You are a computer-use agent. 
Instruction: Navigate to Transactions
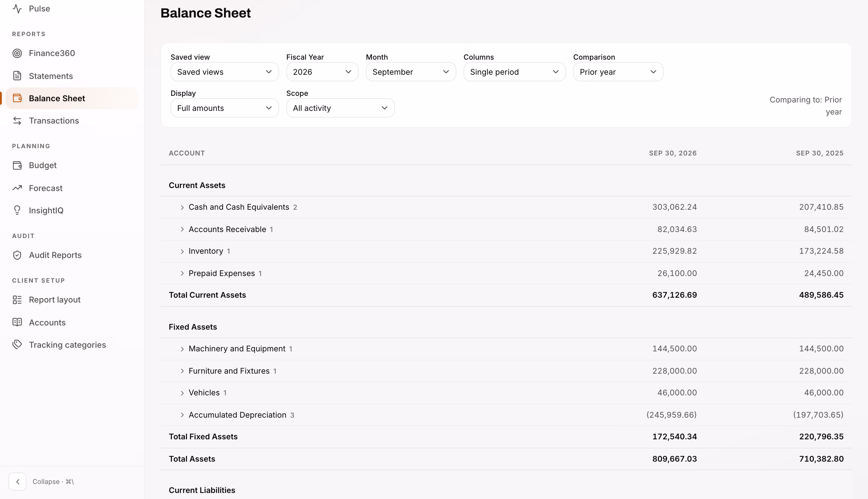(x=72, y=121)
